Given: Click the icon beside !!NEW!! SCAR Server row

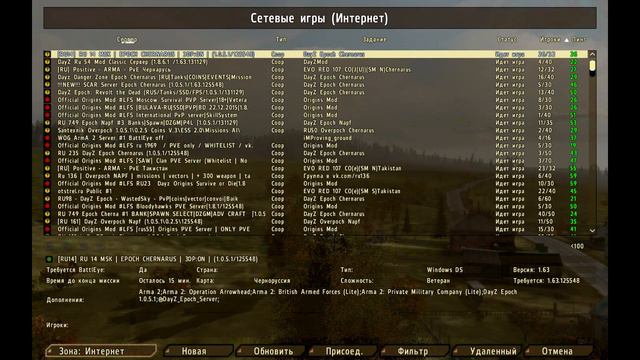Looking at the screenshot, I should click(x=47, y=85).
